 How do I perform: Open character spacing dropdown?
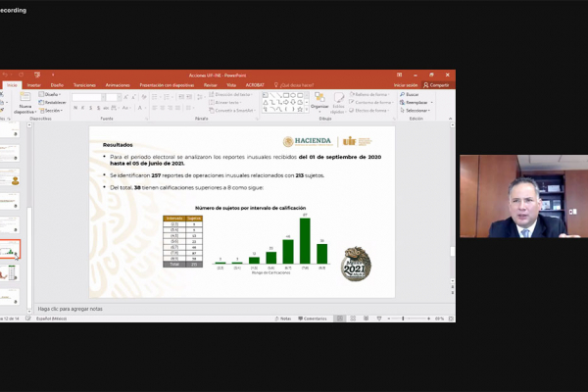point(115,108)
